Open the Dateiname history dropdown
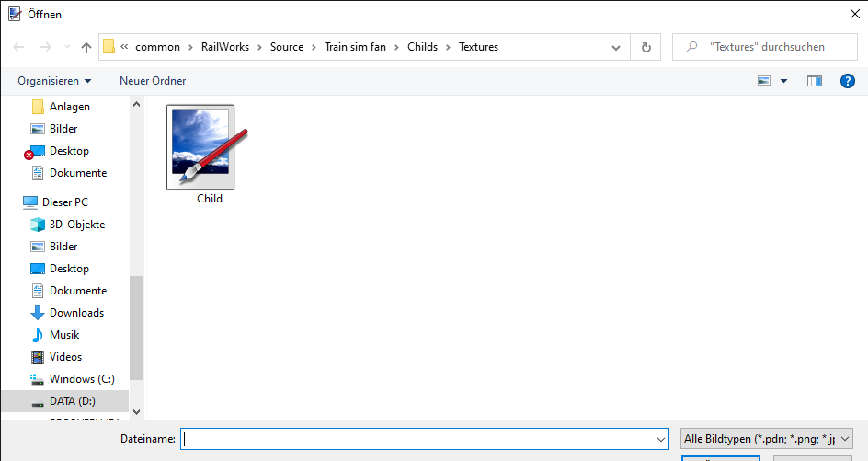This screenshot has width=868, height=461. [x=661, y=440]
